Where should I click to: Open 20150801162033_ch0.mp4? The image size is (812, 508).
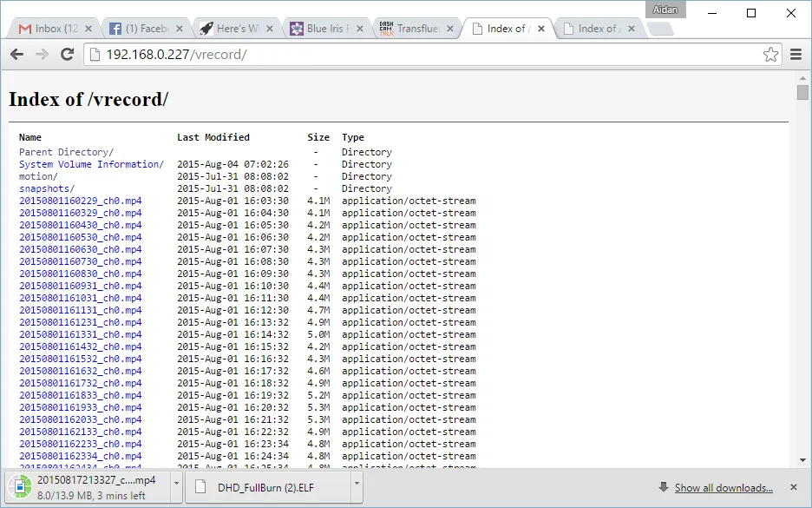(x=81, y=420)
